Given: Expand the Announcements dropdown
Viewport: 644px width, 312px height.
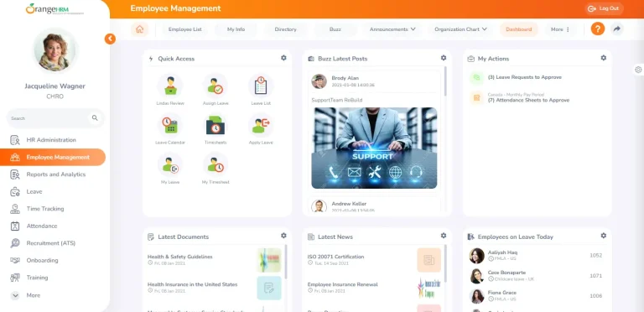Looking at the screenshot, I should pos(392,29).
